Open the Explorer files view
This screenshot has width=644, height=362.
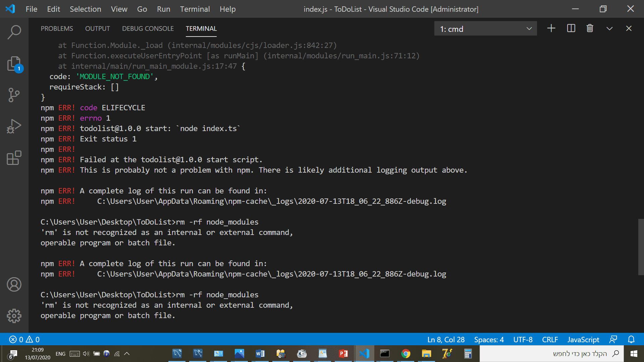(x=14, y=64)
